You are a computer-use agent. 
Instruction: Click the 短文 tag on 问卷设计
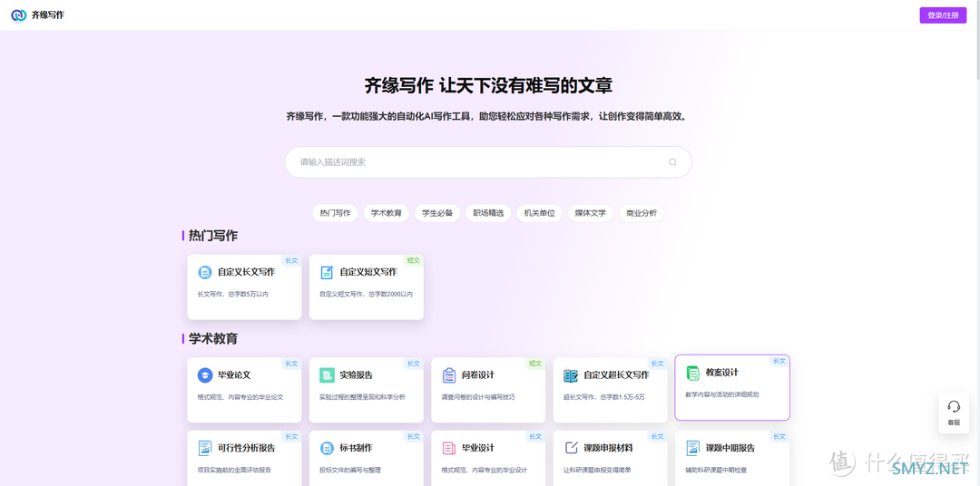(x=535, y=363)
